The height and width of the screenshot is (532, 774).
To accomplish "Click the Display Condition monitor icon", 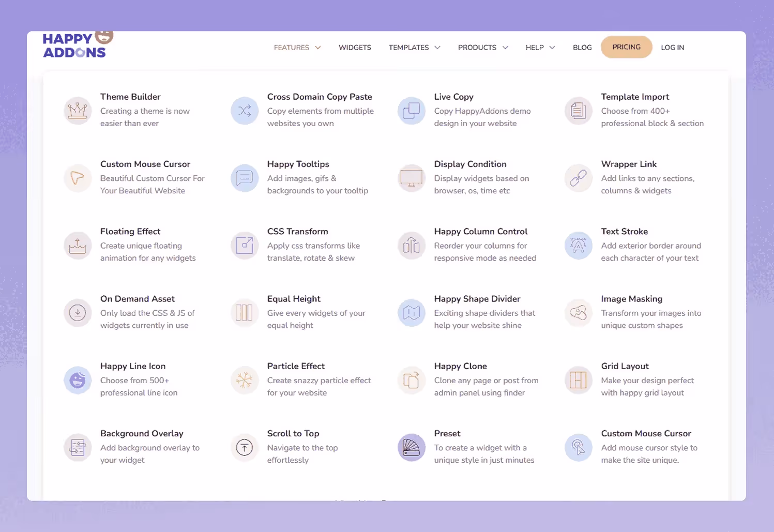I will 412,178.
